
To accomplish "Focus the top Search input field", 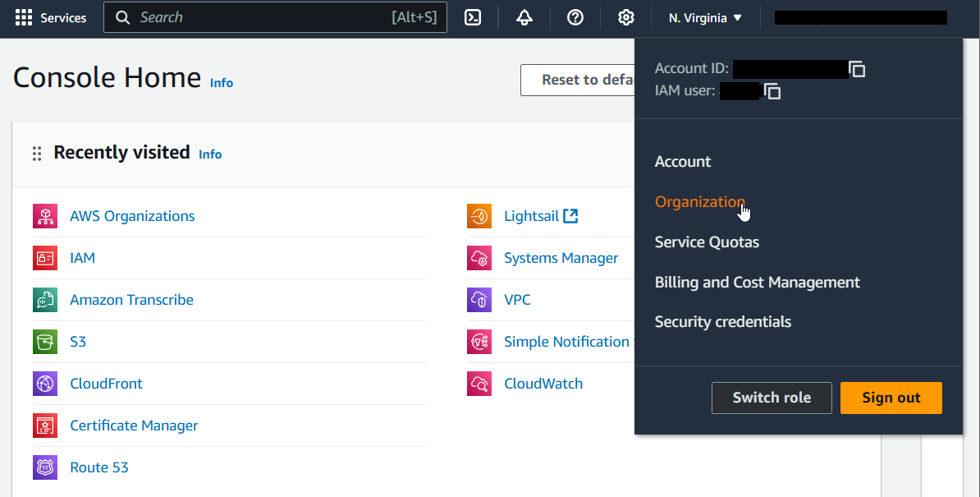I will tap(275, 17).
